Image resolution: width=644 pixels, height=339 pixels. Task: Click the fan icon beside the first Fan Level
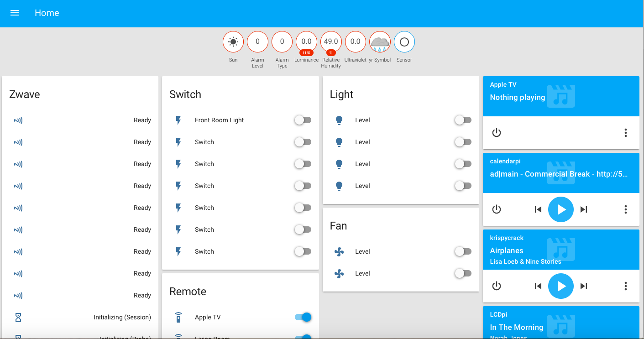click(x=339, y=251)
